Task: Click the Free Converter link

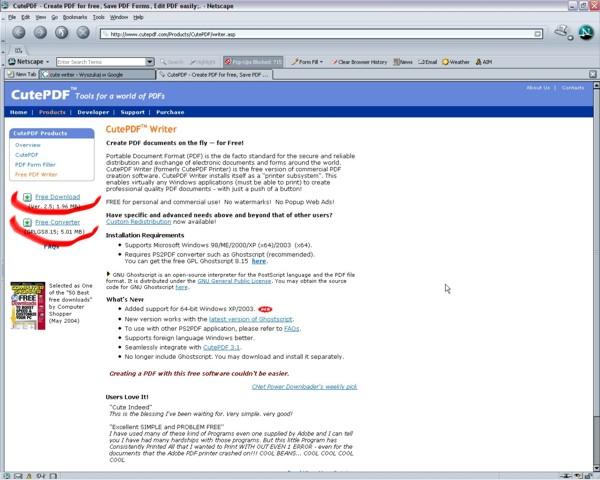Action: point(57,222)
